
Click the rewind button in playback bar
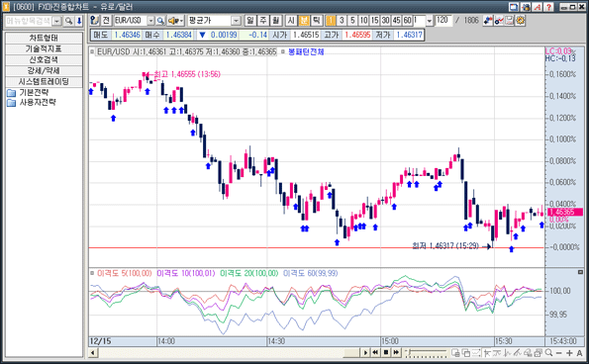375,352
